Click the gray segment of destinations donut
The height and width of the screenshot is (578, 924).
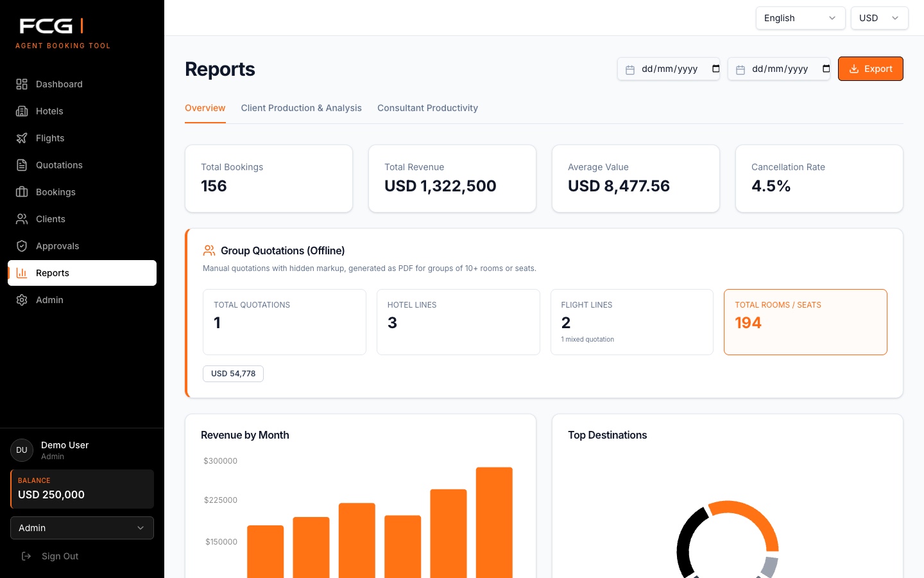[x=769, y=567]
